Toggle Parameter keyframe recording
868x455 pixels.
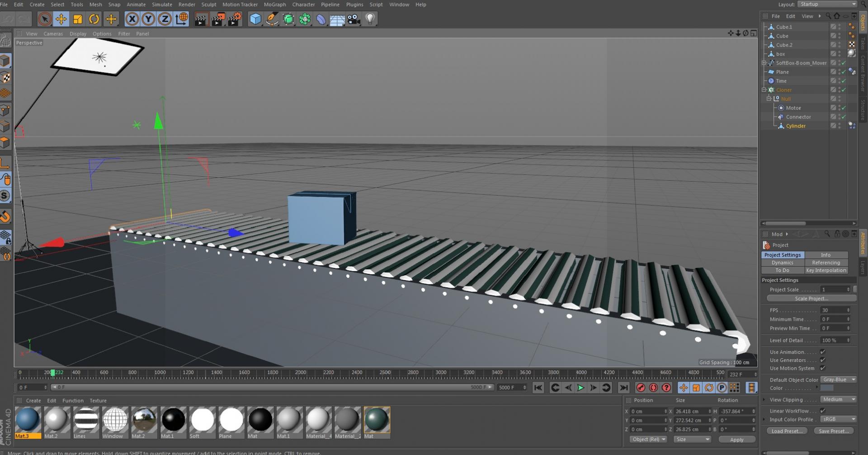pos(722,388)
